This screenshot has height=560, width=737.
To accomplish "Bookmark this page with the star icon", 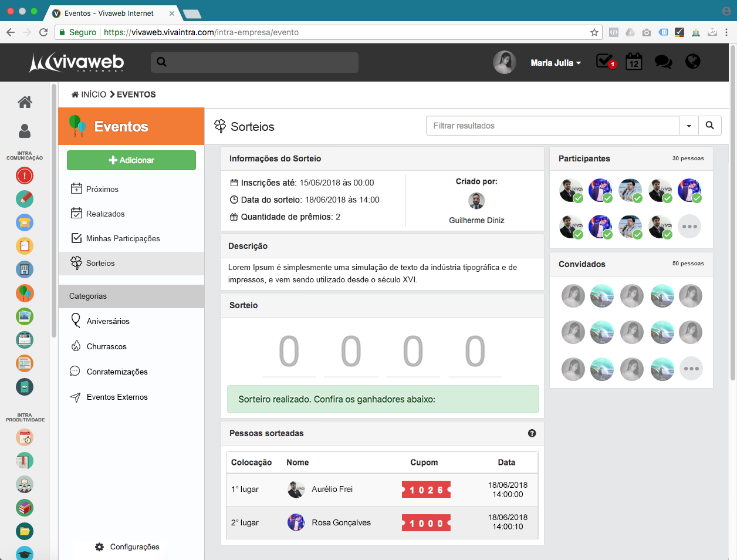I will pyautogui.click(x=594, y=32).
